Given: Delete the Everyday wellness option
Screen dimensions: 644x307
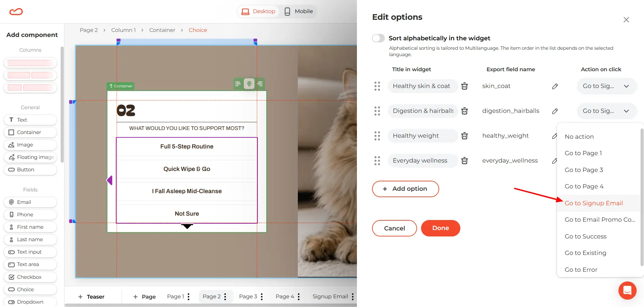Looking at the screenshot, I should pyautogui.click(x=465, y=161).
